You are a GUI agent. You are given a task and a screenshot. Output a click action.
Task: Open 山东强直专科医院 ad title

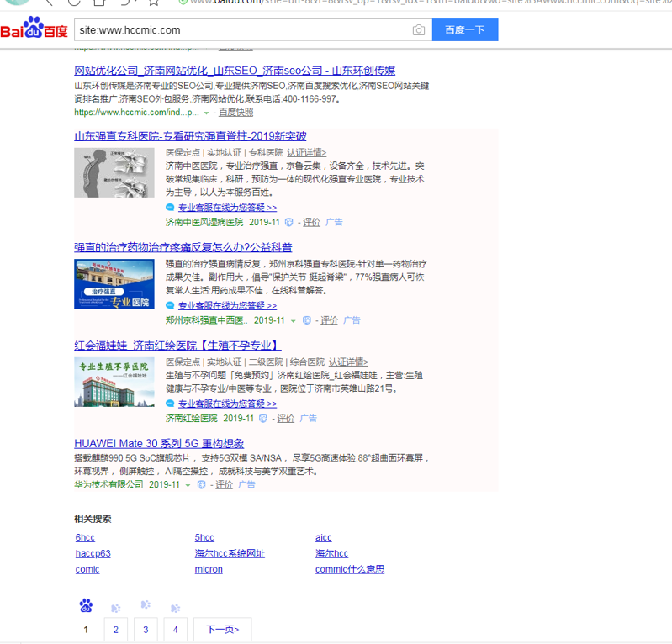190,136
